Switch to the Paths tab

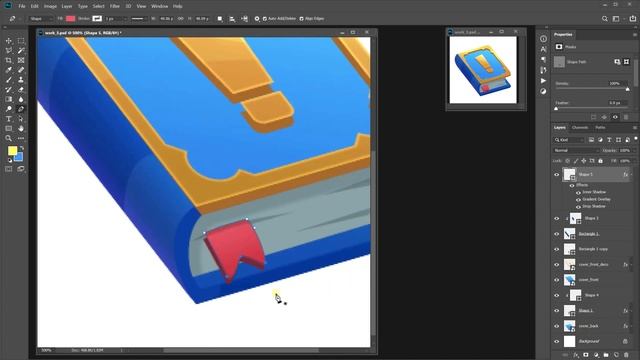point(600,128)
